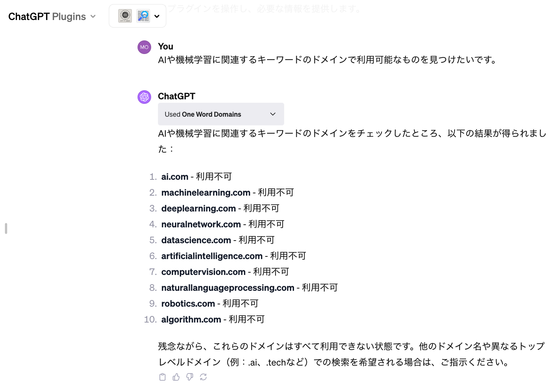Click the gray flower-pattern plugin icon
557x392 pixels.
pos(125,16)
